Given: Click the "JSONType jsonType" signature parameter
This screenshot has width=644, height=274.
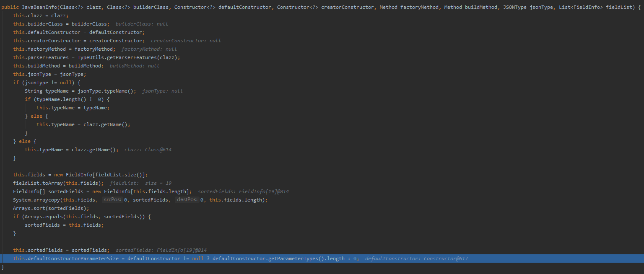Looking at the screenshot, I should (x=528, y=7).
